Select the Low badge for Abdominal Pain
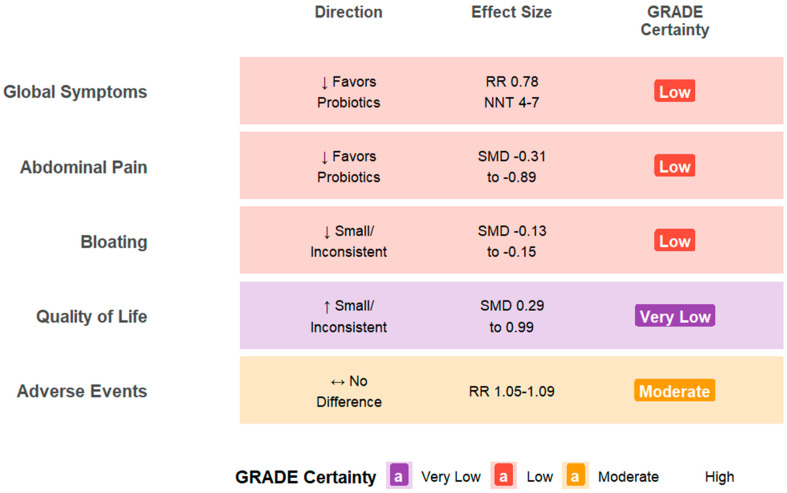Screen dimensions: 787x493 (675, 166)
